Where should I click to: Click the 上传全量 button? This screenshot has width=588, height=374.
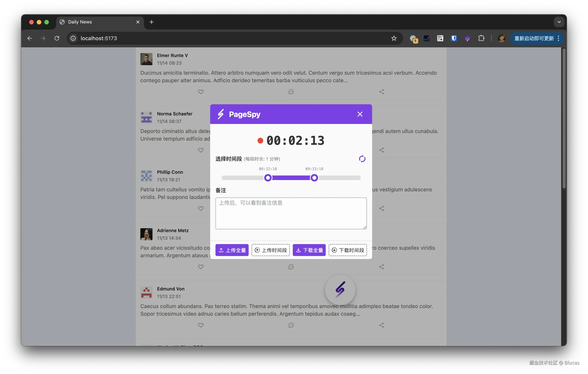232,250
